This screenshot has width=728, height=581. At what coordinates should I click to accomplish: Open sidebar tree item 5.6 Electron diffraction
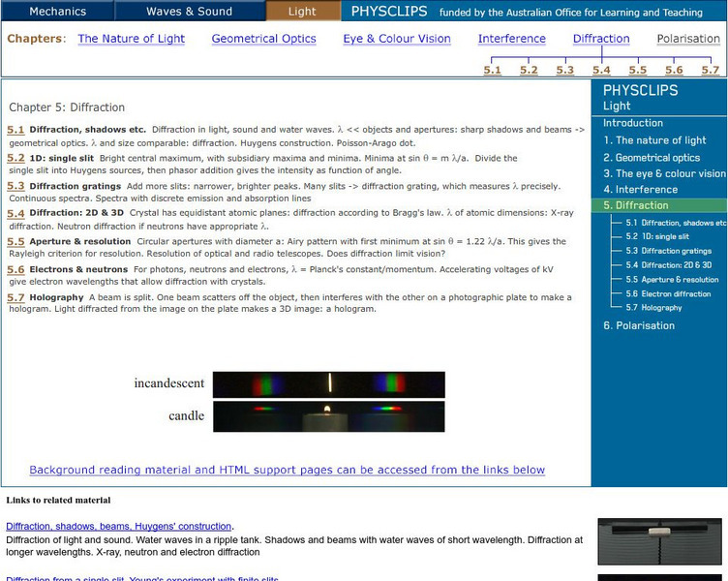668,294
